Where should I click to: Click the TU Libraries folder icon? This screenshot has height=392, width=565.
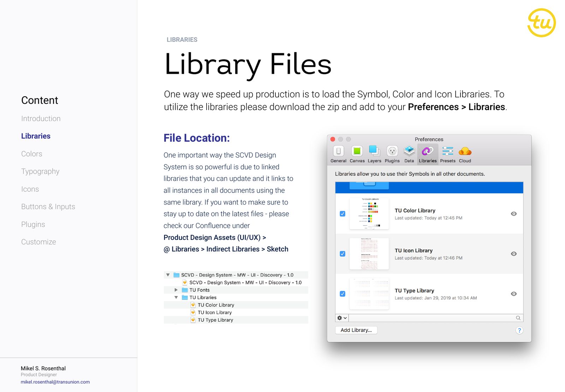[x=185, y=297]
